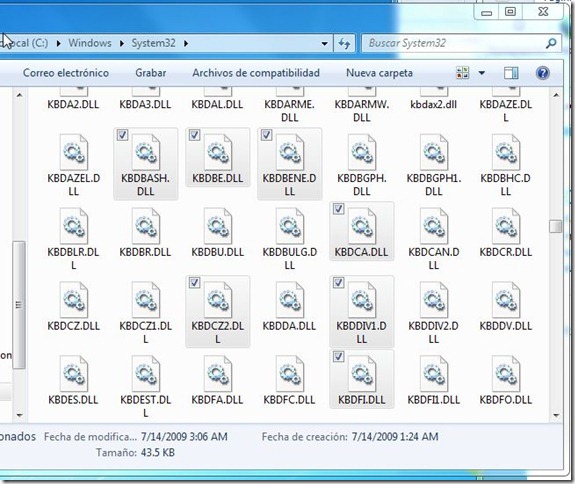Image resolution: width=575 pixels, height=484 pixels.
Task: Select the KBDEST.DLL file icon
Action: tap(146, 374)
